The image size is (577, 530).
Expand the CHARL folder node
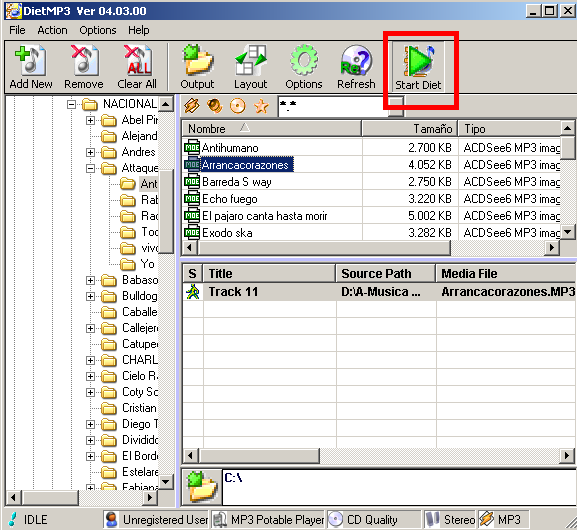click(x=90, y=360)
